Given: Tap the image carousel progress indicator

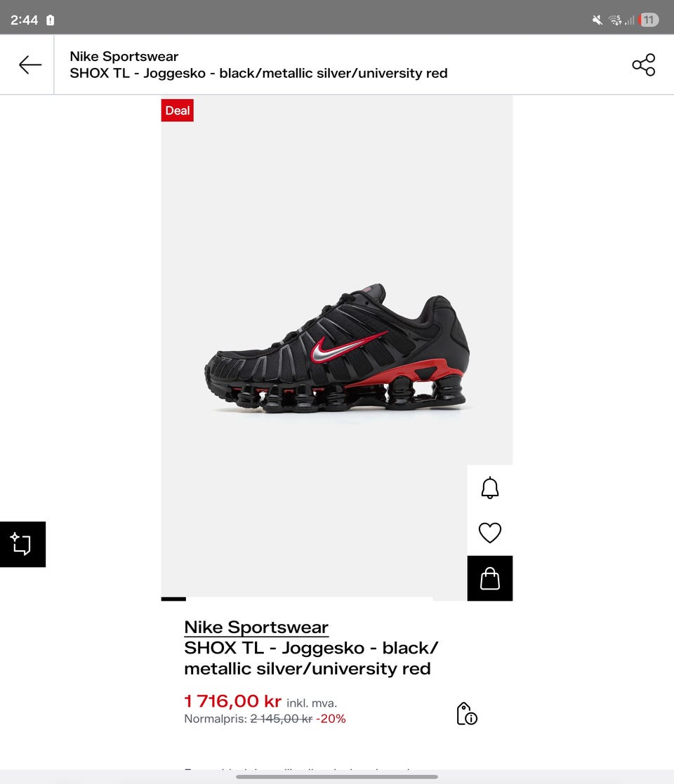Looking at the screenshot, I should click(297, 599).
